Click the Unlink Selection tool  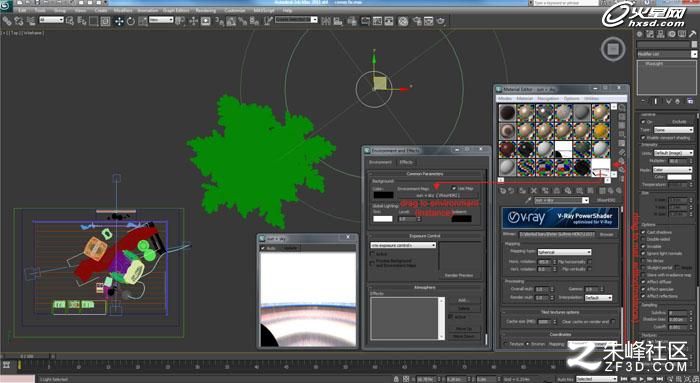pyautogui.click(x=19, y=21)
